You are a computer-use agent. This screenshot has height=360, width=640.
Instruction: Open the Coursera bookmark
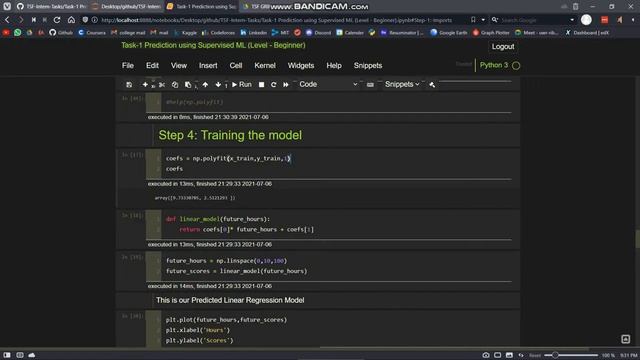92,33
